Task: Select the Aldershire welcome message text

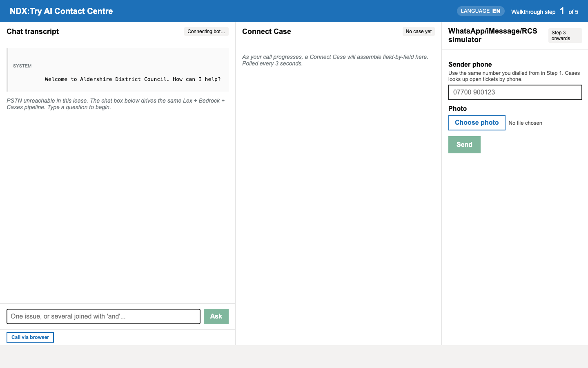Action: (133, 79)
